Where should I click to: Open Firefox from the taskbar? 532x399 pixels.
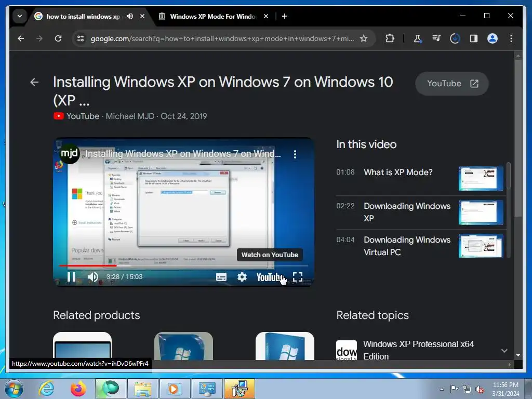[78, 389]
